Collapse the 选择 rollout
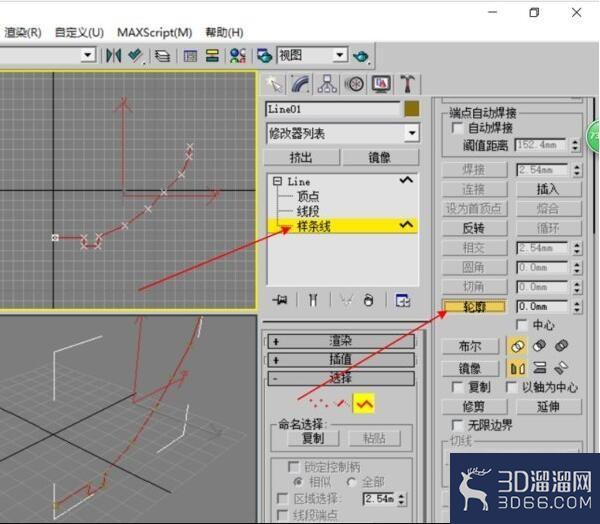Screen dimensions: 600x524 tap(341, 379)
